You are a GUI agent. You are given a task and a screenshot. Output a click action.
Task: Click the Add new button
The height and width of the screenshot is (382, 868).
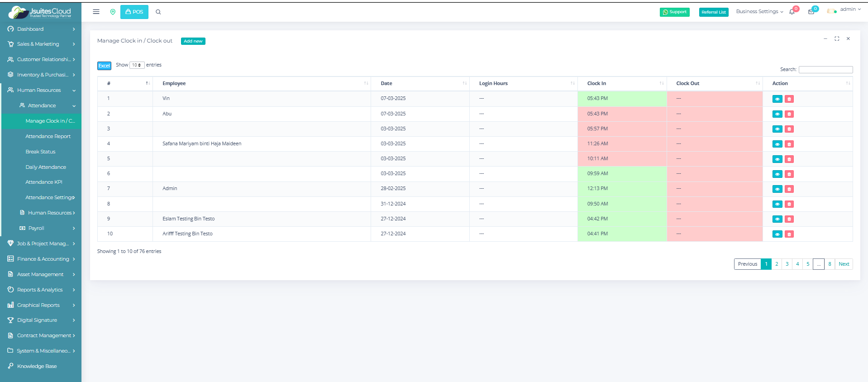[193, 41]
